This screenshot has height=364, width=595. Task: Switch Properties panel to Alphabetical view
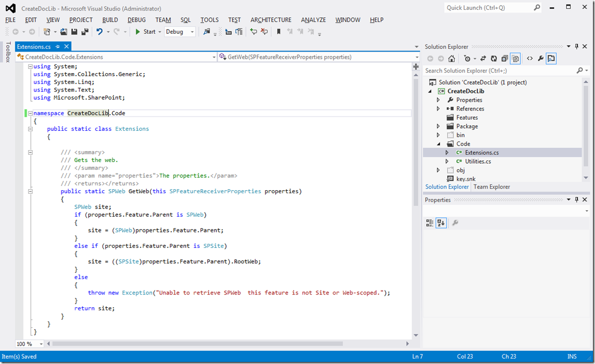coord(441,223)
